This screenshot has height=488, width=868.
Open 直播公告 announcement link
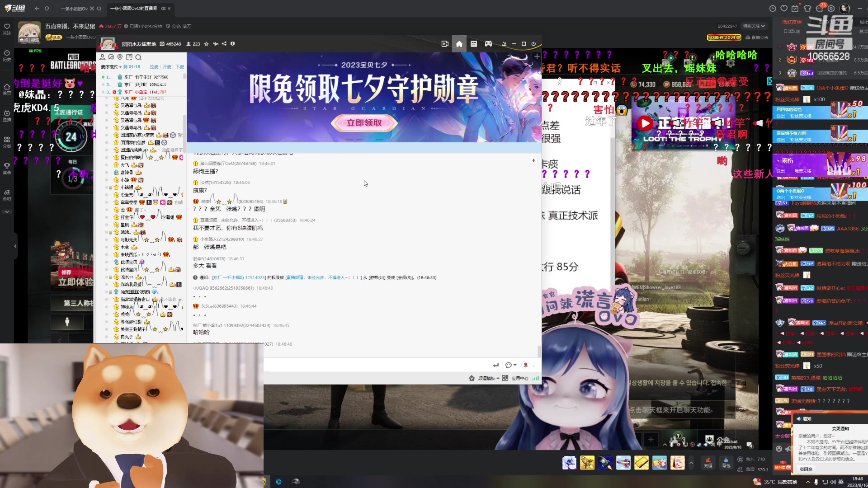tap(757, 38)
